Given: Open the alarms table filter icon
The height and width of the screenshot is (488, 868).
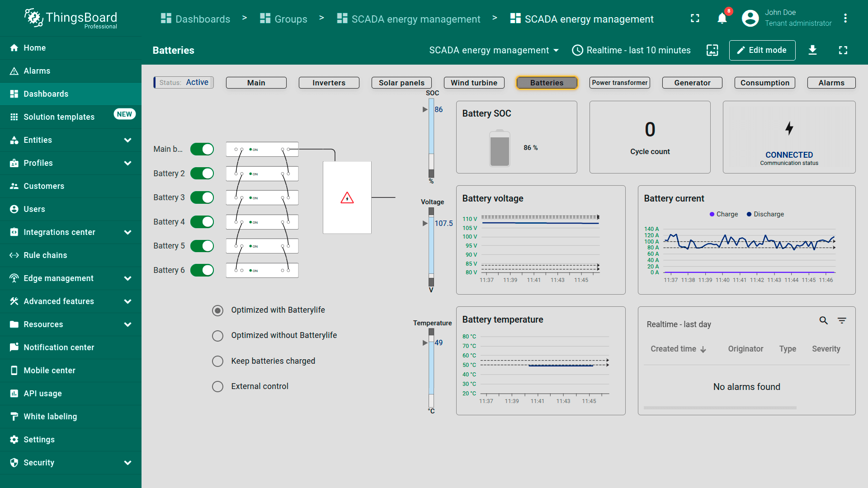Looking at the screenshot, I should coord(841,320).
